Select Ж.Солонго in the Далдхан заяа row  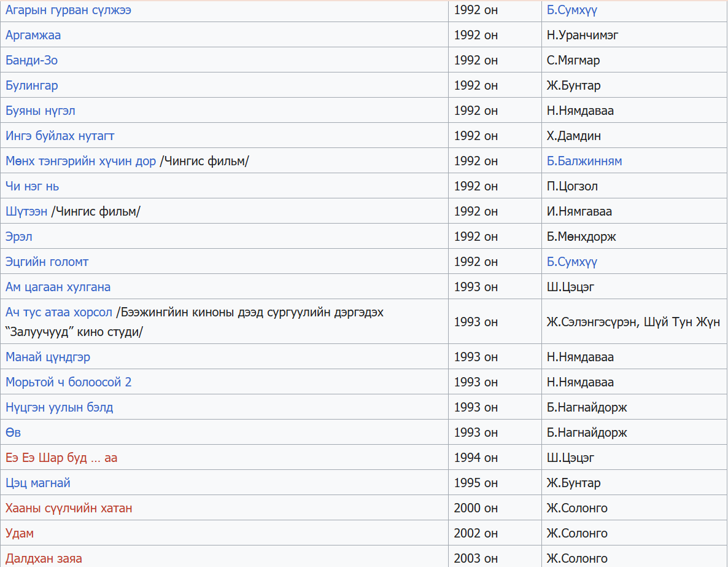[577, 558]
